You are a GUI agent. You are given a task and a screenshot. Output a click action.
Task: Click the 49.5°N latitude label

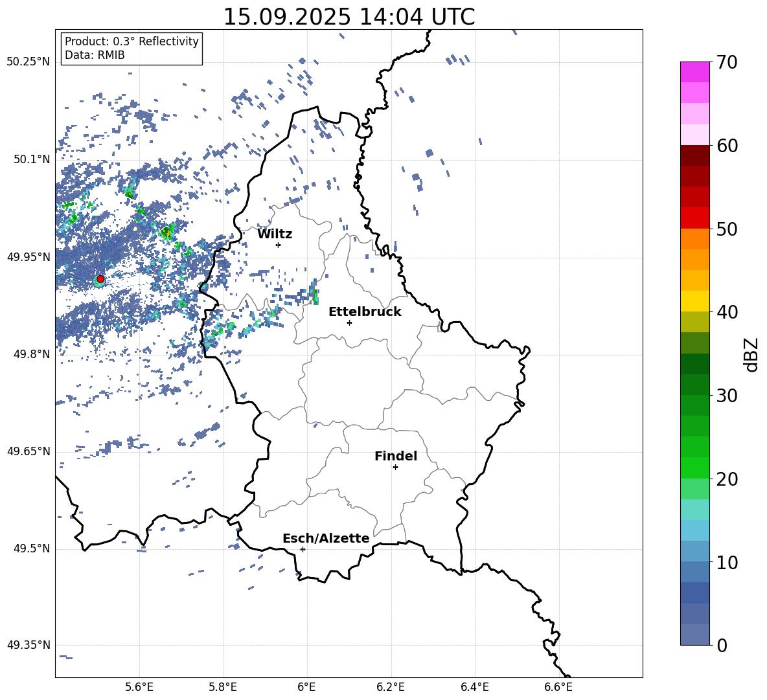pos(32,548)
